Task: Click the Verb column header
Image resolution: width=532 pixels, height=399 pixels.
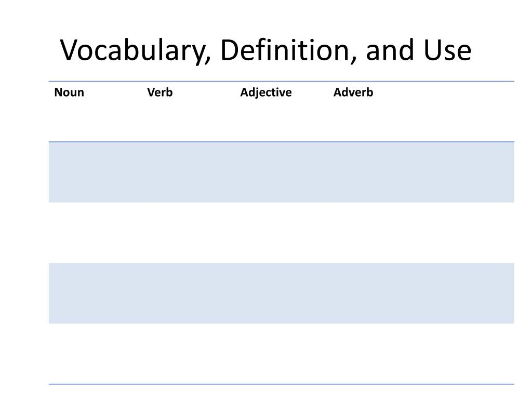Action: coord(160,92)
